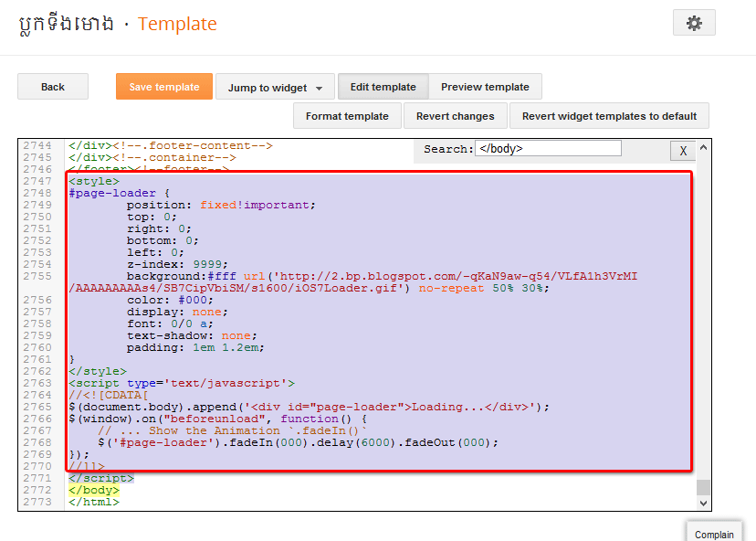Click line number 2763 in gutter
The height and width of the screenshot is (541, 756).
(x=37, y=384)
